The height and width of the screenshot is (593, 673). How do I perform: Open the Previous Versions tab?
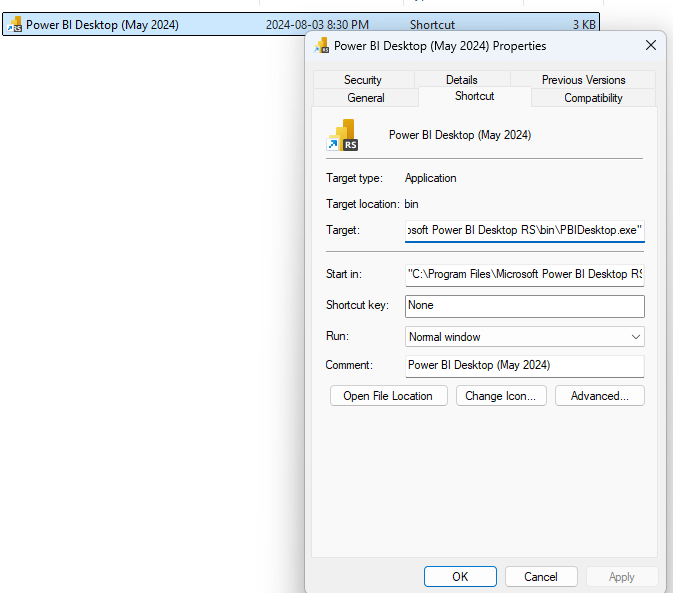click(x=583, y=80)
